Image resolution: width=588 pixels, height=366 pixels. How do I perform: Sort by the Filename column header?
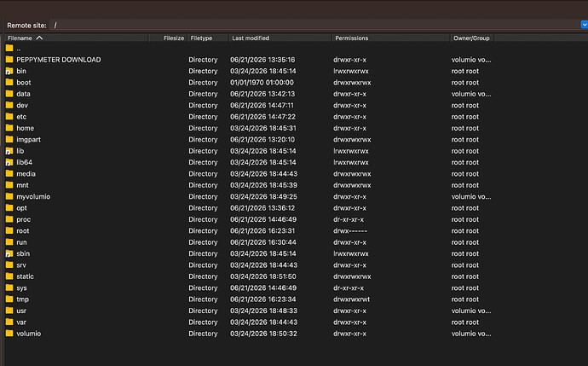tap(76, 38)
